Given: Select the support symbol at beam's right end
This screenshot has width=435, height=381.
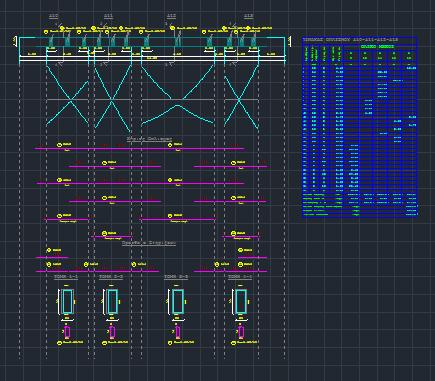Looking at the screenshot, I should point(289,41).
